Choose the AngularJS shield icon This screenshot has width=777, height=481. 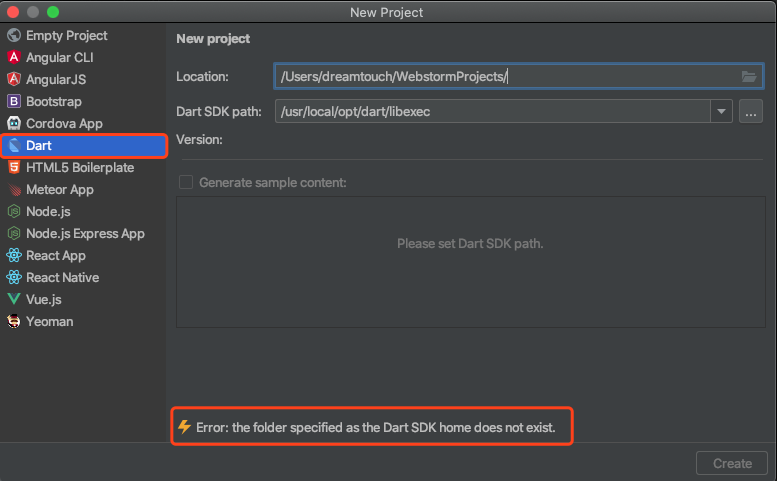click(x=14, y=79)
